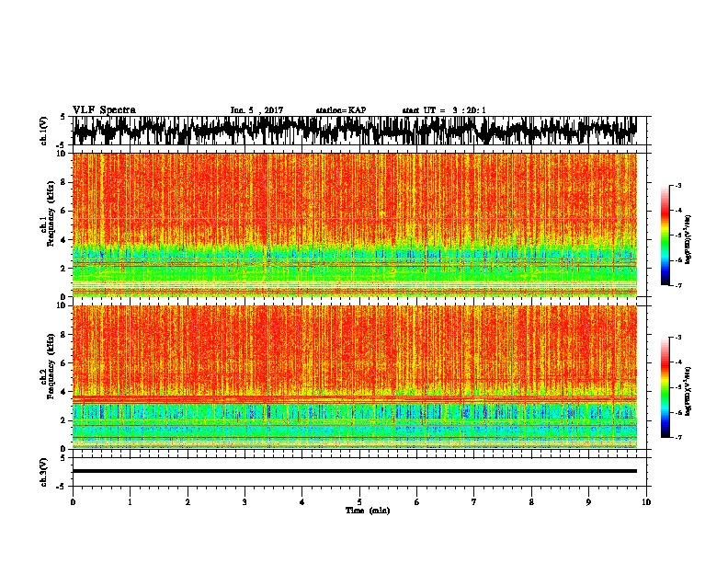This screenshot has width=728, height=563.
Task: Click the "8" kHz tick of ch.1 spectrogram
Action: pos(63,182)
